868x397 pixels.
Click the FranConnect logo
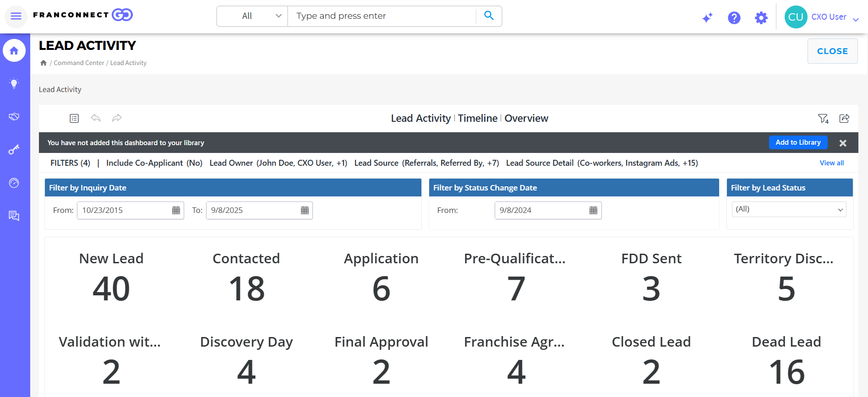(x=83, y=15)
